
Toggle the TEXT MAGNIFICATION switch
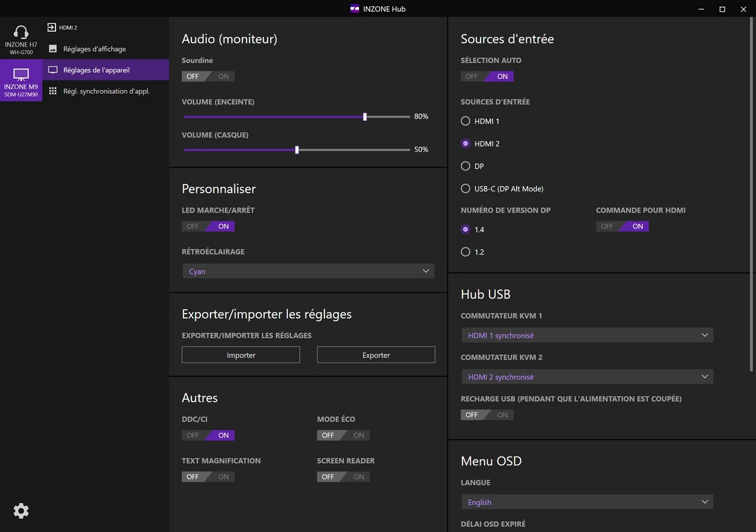pyautogui.click(x=208, y=477)
